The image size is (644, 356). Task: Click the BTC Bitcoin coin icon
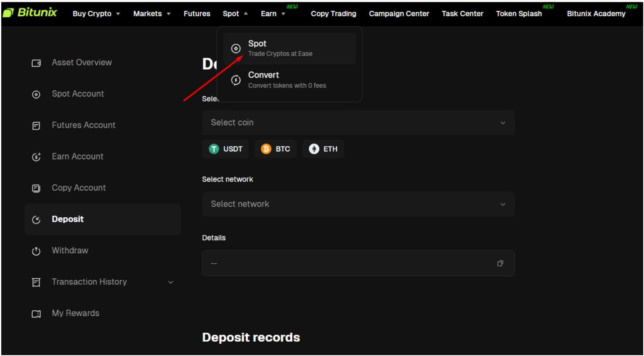266,149
